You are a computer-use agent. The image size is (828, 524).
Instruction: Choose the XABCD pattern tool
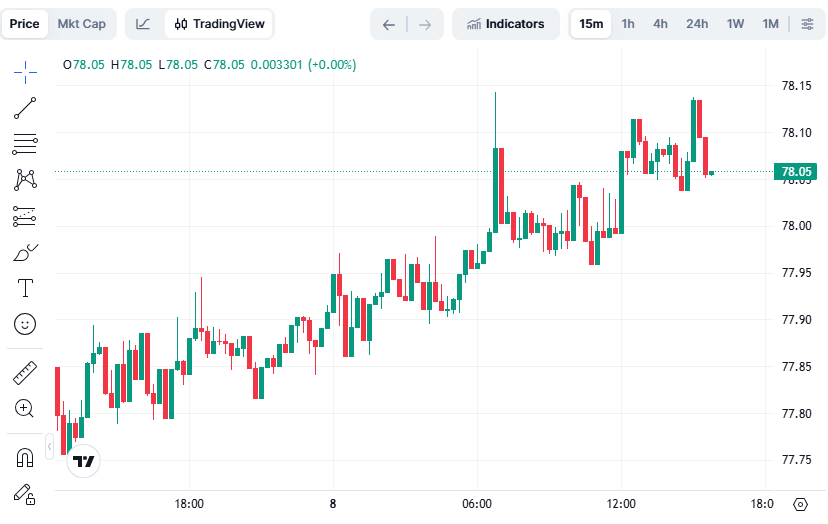[25, 180]
